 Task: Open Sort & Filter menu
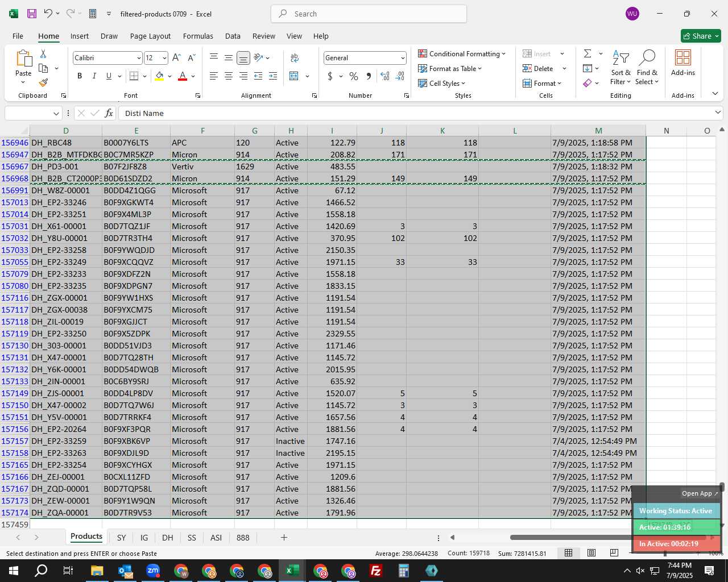coord(621,67)
